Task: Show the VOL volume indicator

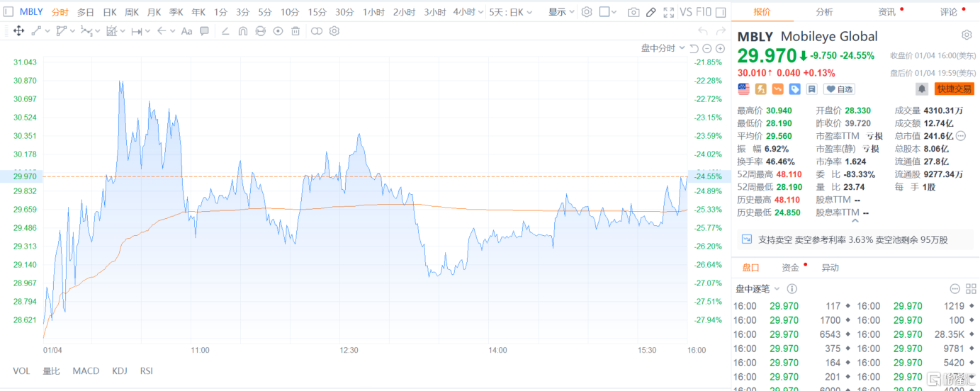Action: point(21,370)
